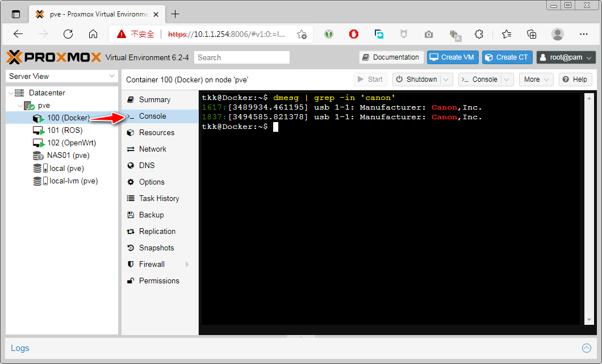The image size is (602, 364).
Task: Click browser refresh icon
Action: [x=68, y=34]
